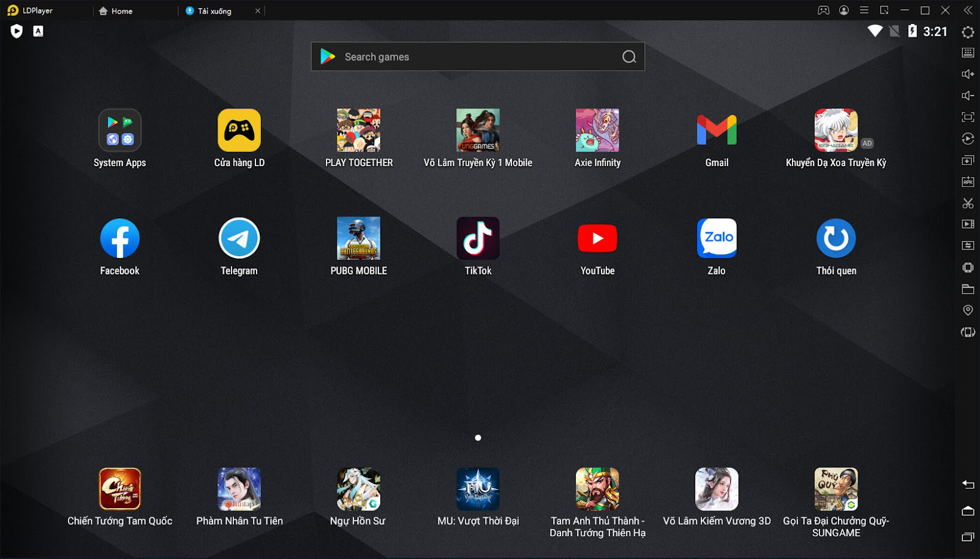Trigger shake device function
The width and height of the screenshot is (980, 559).
click(968, 267)
